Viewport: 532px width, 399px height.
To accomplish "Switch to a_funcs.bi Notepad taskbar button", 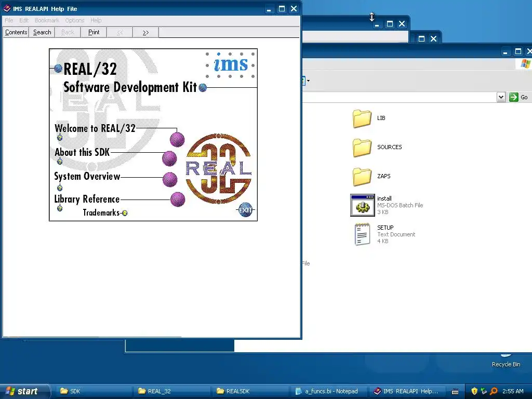I will [328, 391].
